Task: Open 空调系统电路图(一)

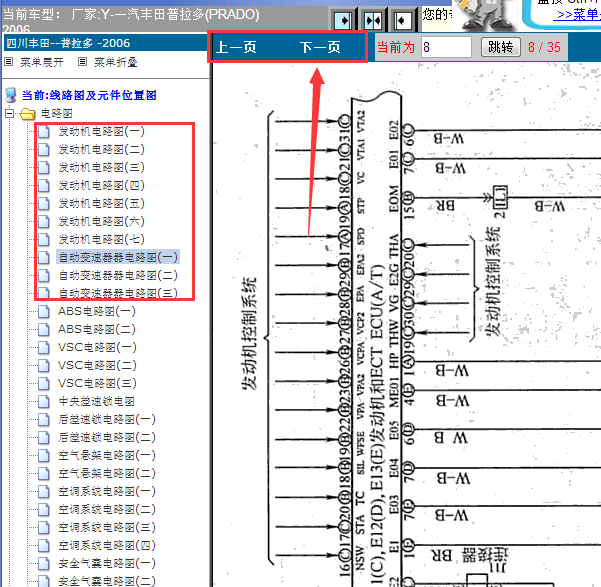Action: coord(107,492)
